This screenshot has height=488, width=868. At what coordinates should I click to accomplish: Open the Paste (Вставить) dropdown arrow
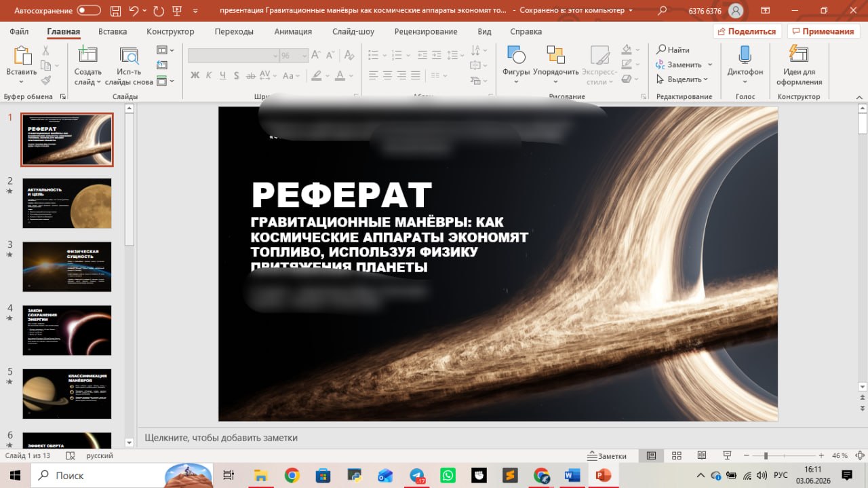tap(22, 81)
